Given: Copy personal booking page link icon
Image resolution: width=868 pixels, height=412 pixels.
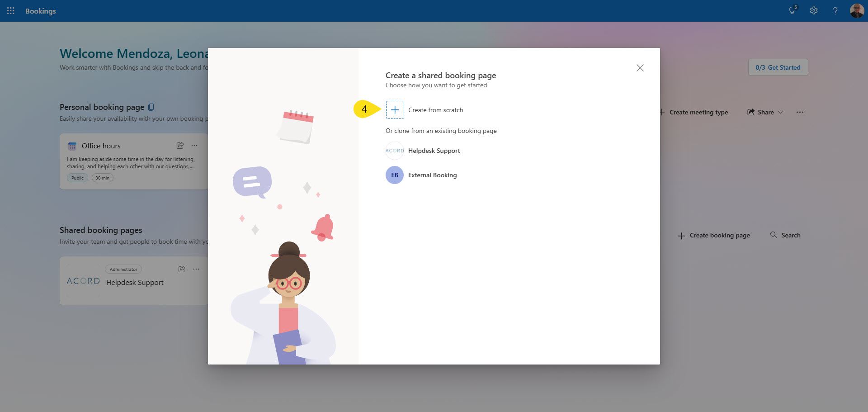Looking at the screenshot, I should pos(151,107).
